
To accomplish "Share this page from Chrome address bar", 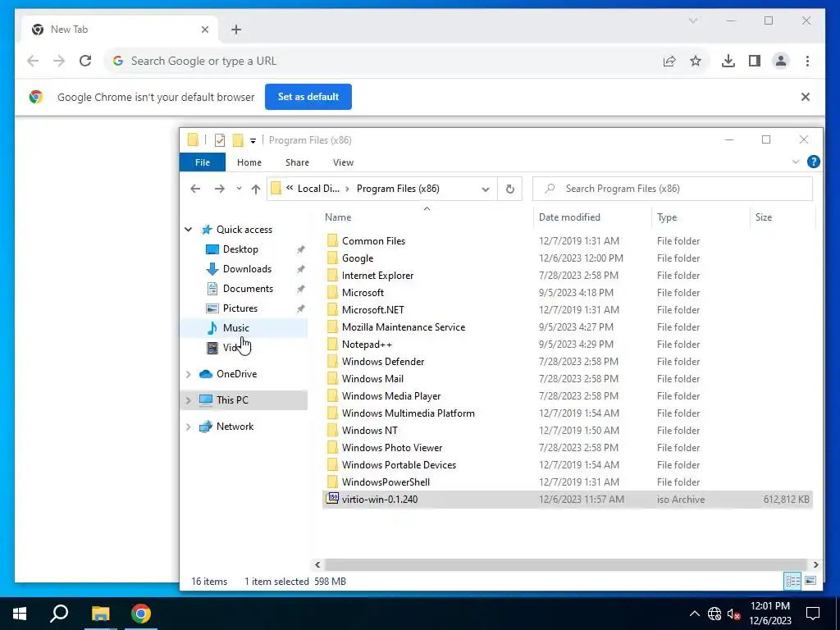I will [x=669, y=61].
